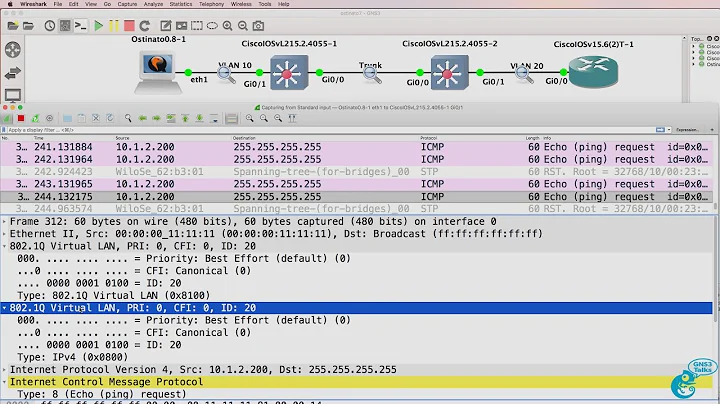Select the CiscoIOSv15.6(2)T-1 router node
The width and height of the screenshot is (720, 404).
tap(594, 72)
